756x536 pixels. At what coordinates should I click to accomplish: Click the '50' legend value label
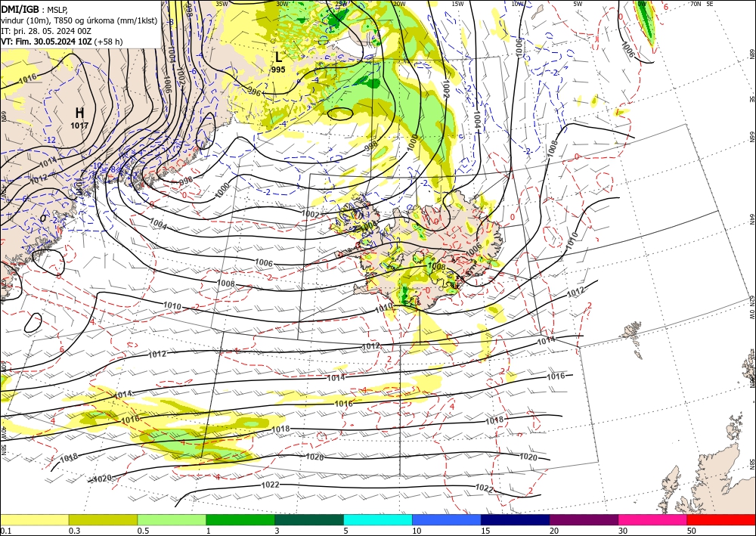point(692,531)
